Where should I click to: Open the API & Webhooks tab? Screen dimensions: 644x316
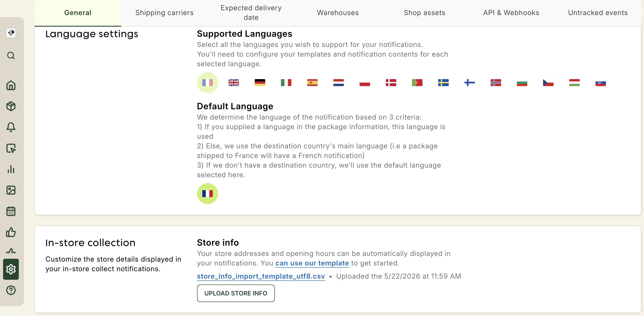point(511,13)
